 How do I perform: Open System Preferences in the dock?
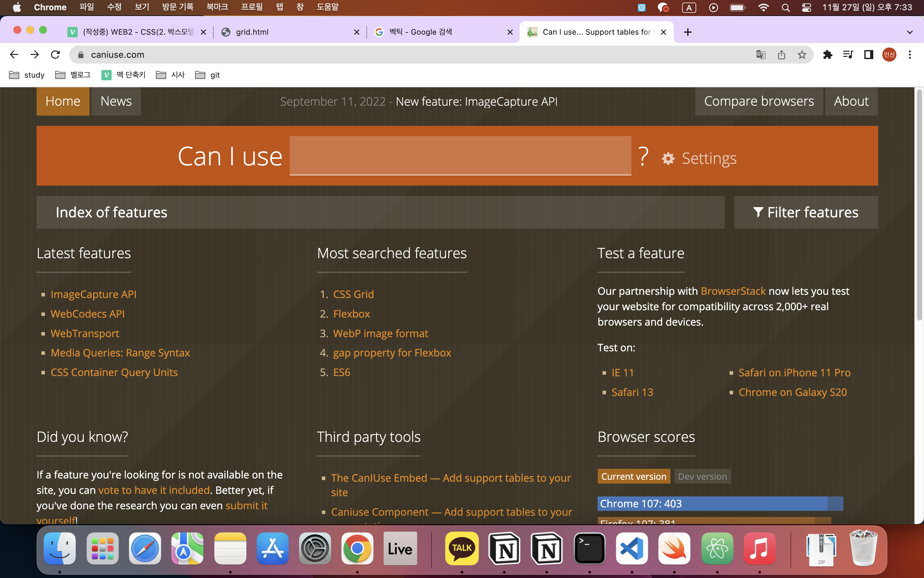[x=315, y=548]
